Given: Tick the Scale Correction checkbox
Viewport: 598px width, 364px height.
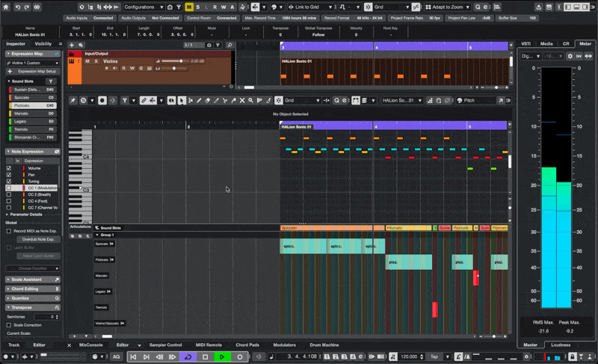Looking at the screenshot, I should pyautogui.click(x=9, y=325).
